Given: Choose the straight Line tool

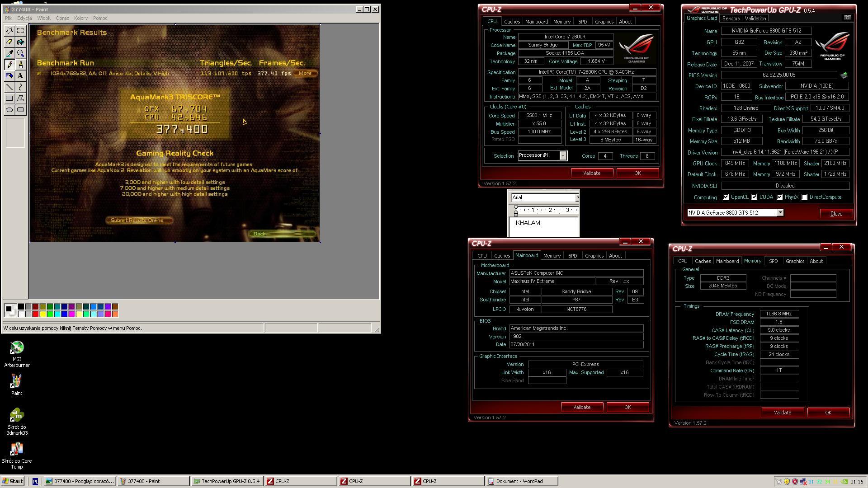Looking at the screenshot, I should point(9,87).
